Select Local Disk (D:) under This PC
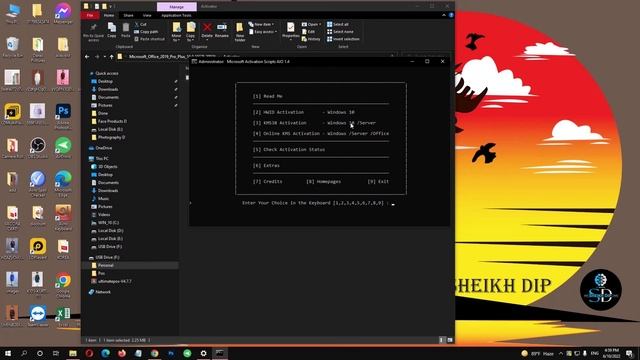Screen dimensions: 640x360 point(110,231)
